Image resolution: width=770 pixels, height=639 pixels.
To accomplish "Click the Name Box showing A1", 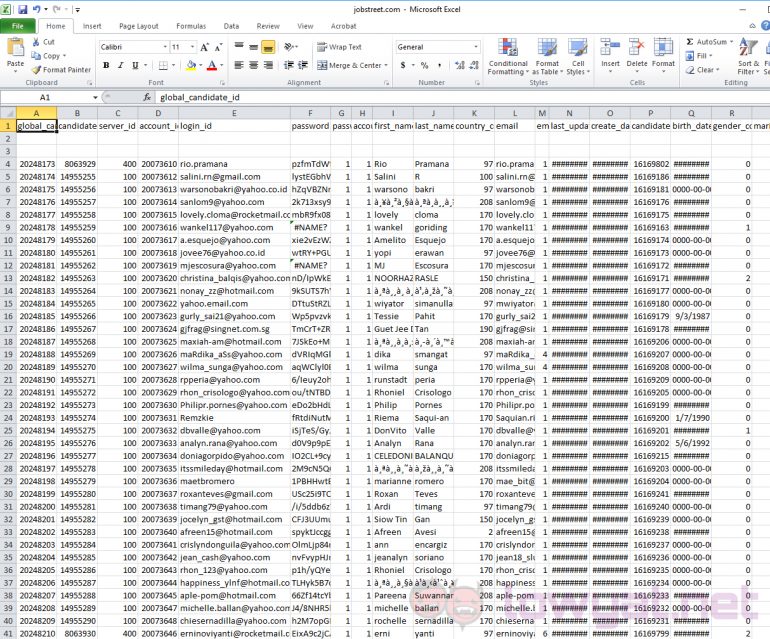I will (x=45, y=97).
